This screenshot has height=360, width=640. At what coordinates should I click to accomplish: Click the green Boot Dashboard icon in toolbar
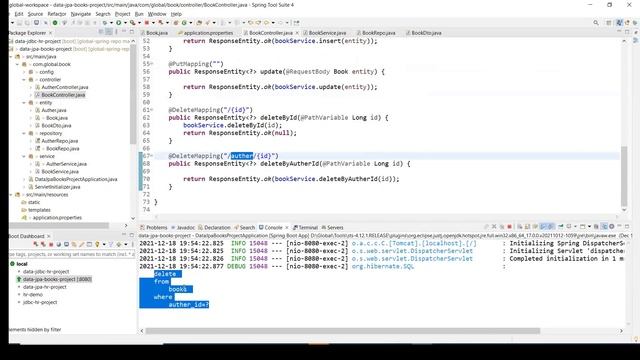tap(55, 23)
